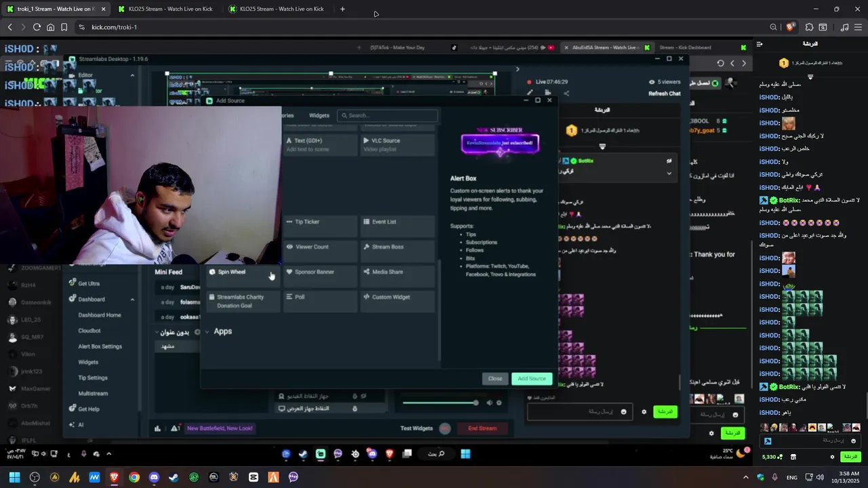The height and width of the screenshot is (488, 868).
Task: Select the Custom Widget source
Action: [x=397, y=301]
